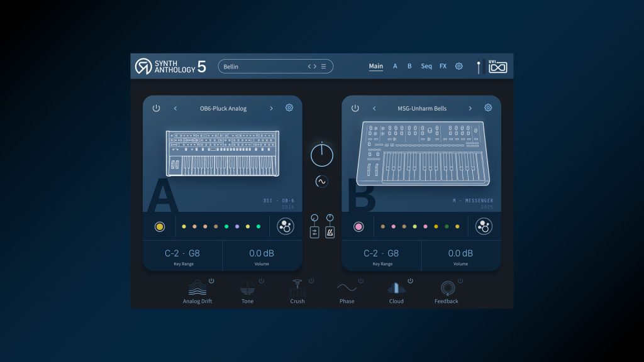
Task: Enable the Phase effect power switch
Action: (360, 281)
